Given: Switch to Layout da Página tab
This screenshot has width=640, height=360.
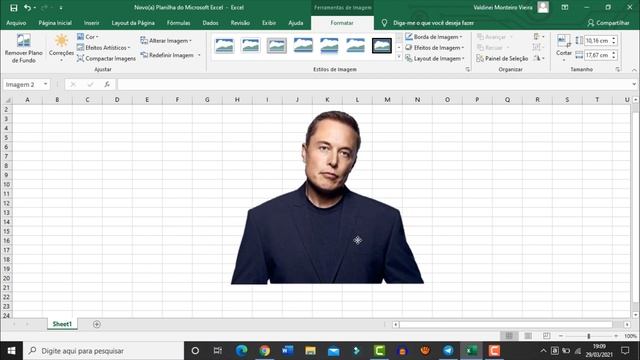Looking at the screenshot, I should [133, 23].
